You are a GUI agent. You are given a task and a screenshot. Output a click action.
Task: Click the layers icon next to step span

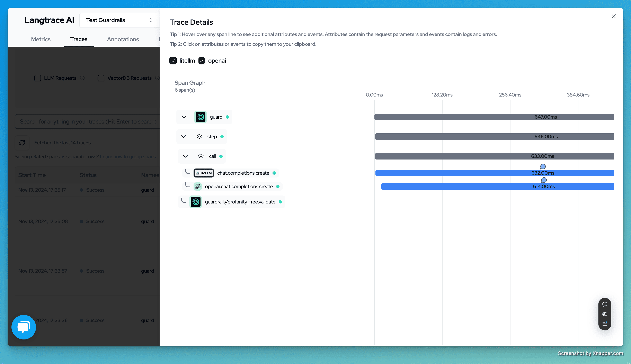coord(199,137)
